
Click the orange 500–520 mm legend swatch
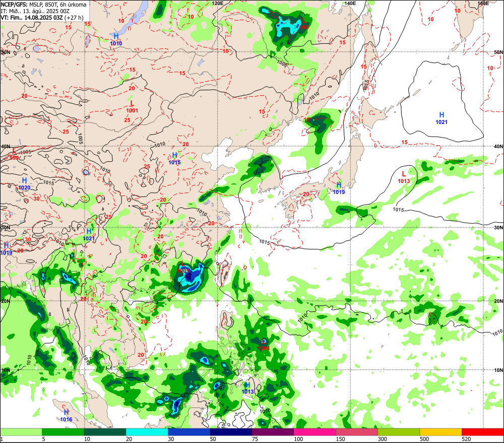click(x=440, y=432)
